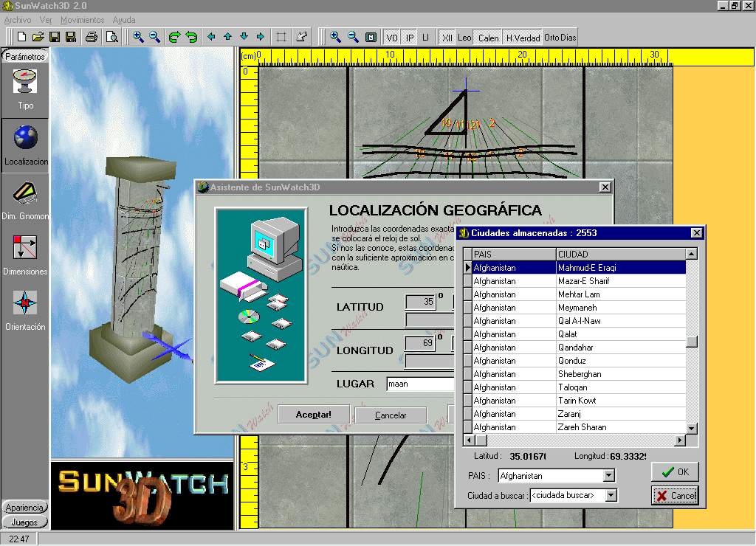
Task: Click the LUGAR text field
Action: (419, 384)
